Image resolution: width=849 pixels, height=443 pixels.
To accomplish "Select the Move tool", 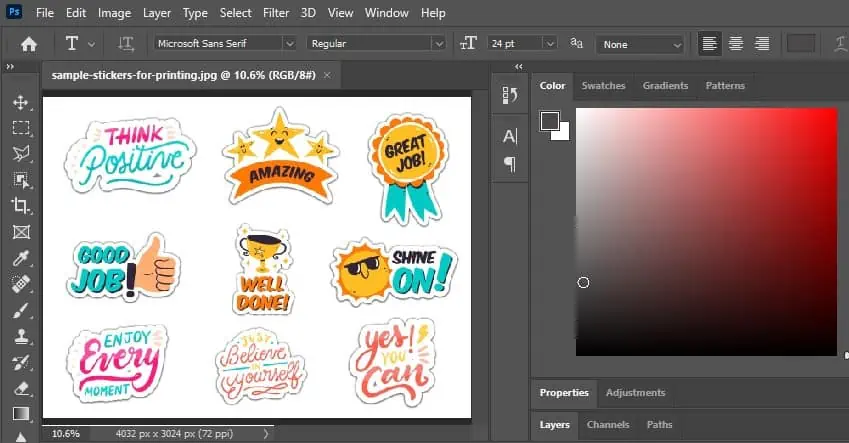I will 20,102.
